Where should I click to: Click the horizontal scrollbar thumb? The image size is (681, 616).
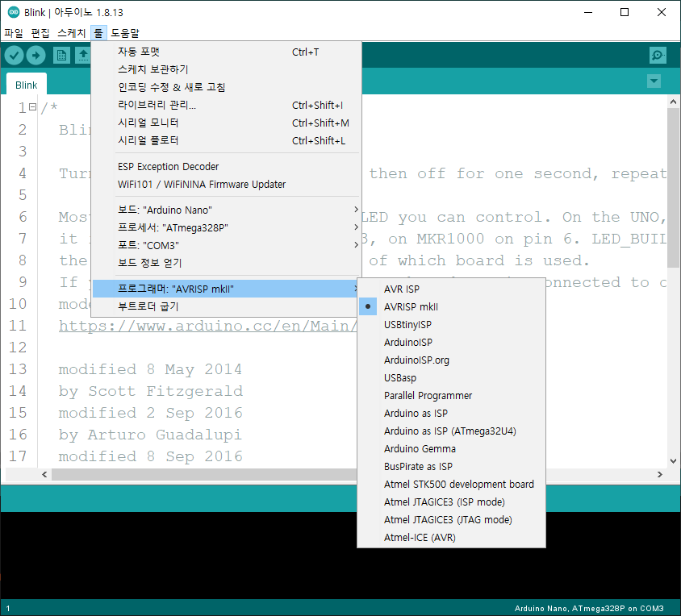[204, 474]
